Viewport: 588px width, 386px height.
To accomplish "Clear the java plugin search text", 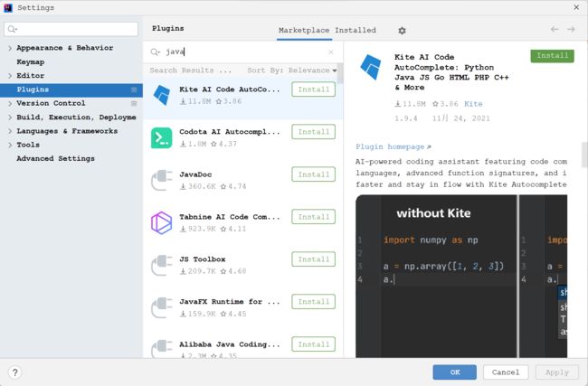I will coord(331,52).
